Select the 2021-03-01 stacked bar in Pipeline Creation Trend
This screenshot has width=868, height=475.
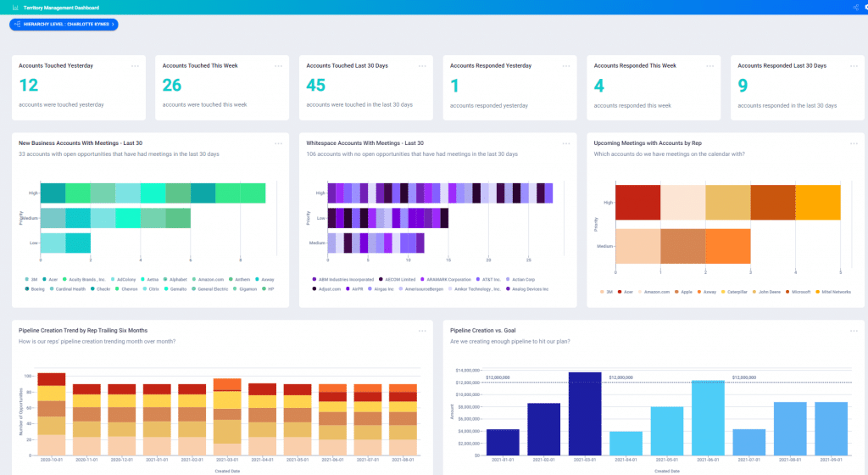pyautogui.click(x=227, y=416)
